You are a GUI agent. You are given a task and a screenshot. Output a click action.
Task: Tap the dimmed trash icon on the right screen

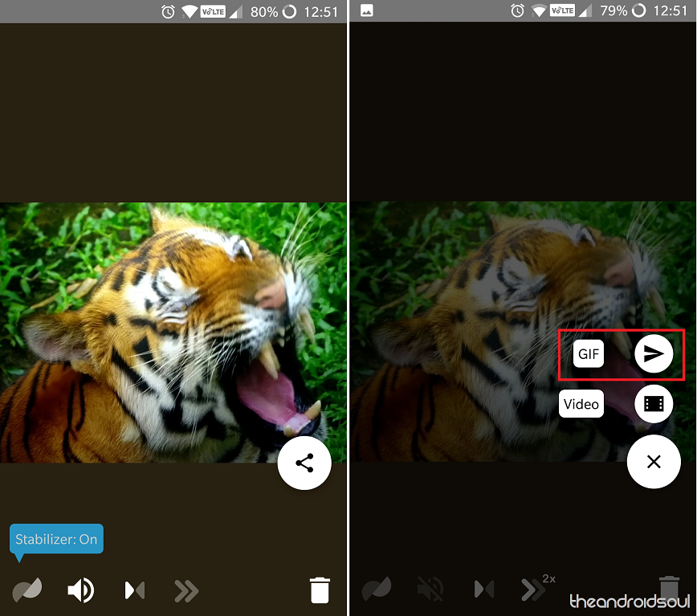[x=668, y=587]
